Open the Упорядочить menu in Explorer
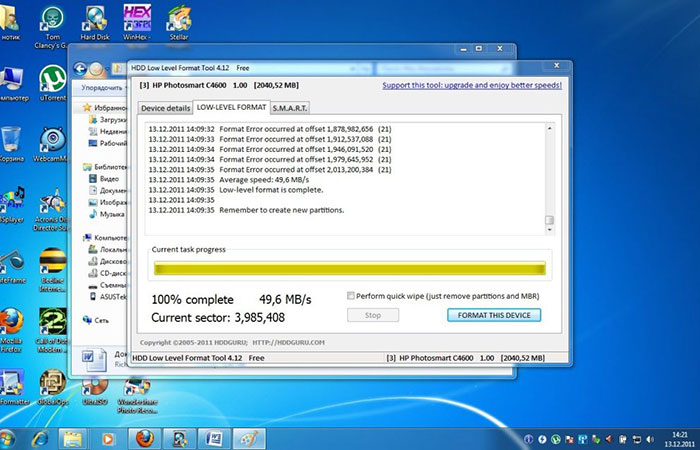 pyautogui.click(x=103, y=88)
